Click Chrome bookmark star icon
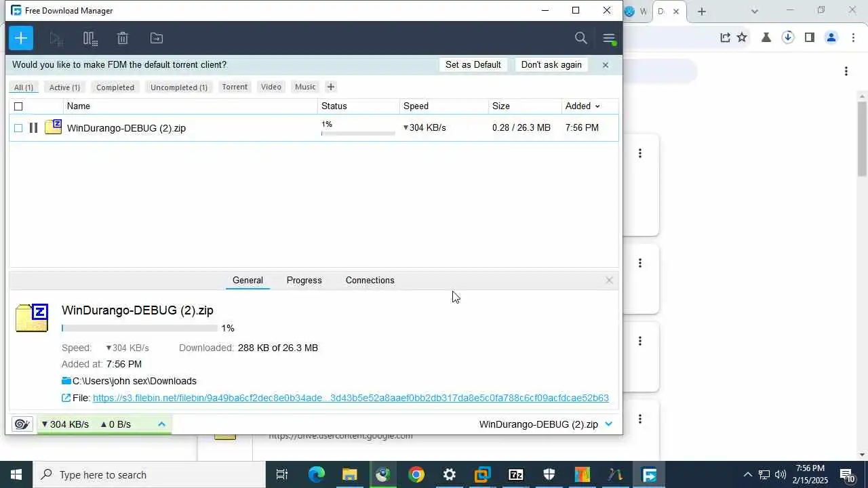Viewport: 868px width, 488px height. point(742,37)
